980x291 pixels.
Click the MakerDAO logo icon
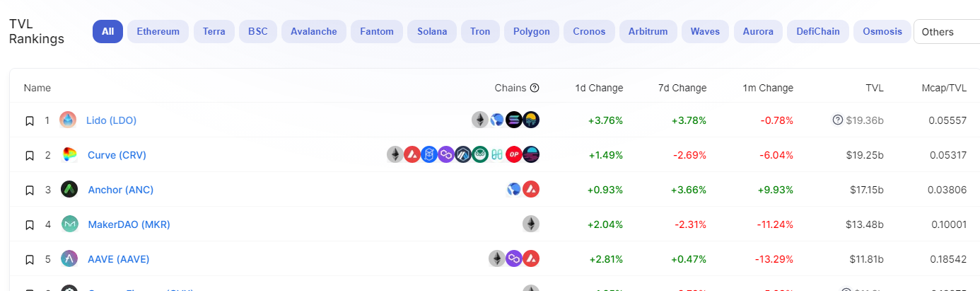[x=69, y=224]
